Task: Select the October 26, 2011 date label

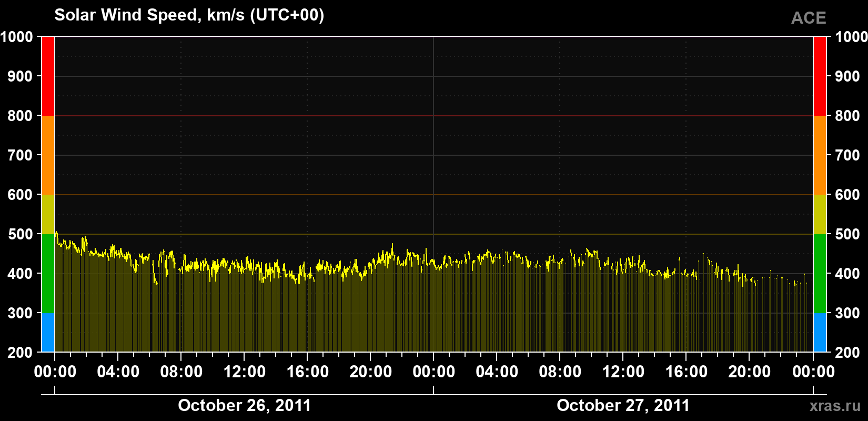Action: point(245,405)
